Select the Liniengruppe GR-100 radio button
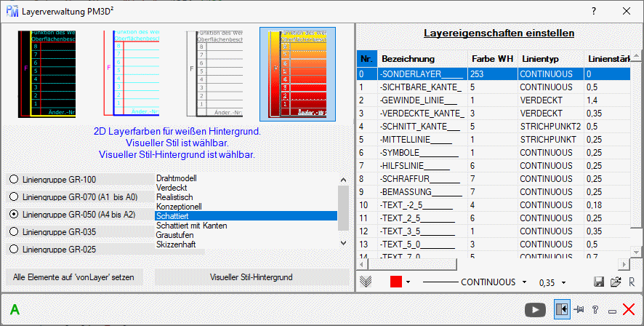This screenshot has width=644, height=326. [x=12, y=179]
